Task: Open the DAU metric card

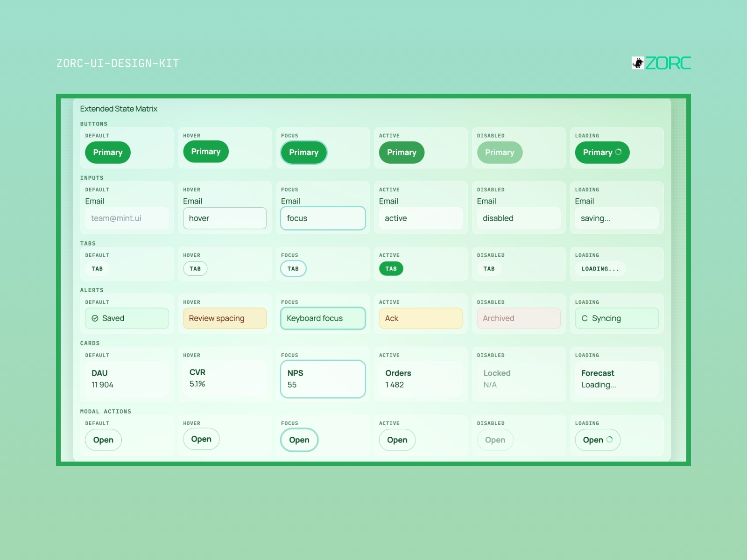Action: pos(127,379)
